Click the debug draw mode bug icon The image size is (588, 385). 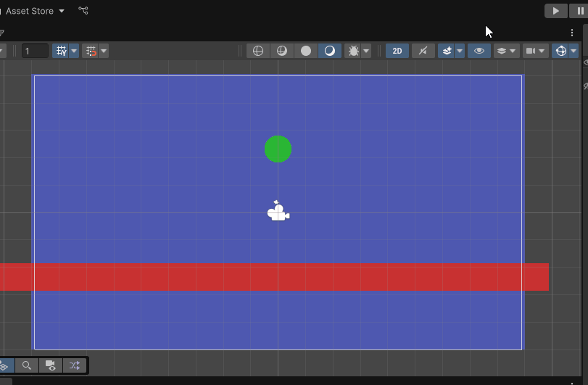pos(353,51)
